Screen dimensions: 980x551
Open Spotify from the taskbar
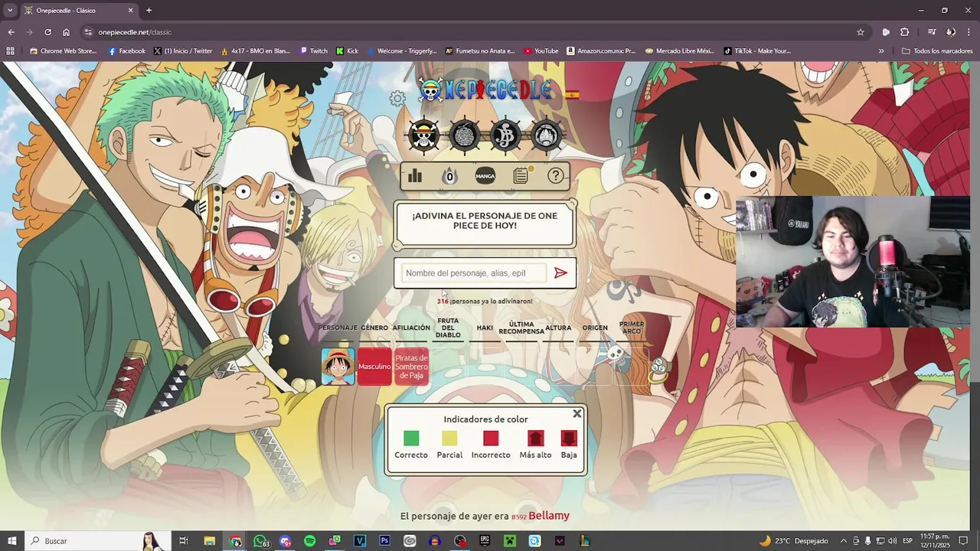(309, 541)
